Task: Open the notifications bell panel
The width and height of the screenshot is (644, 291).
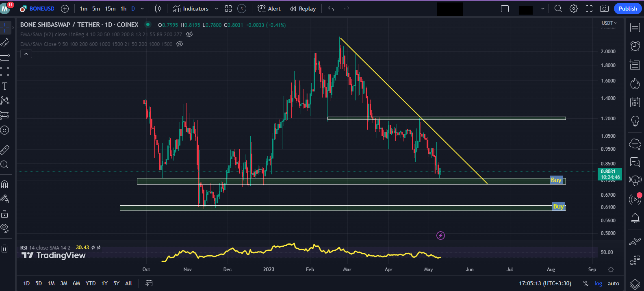Action: coord(635,218)
